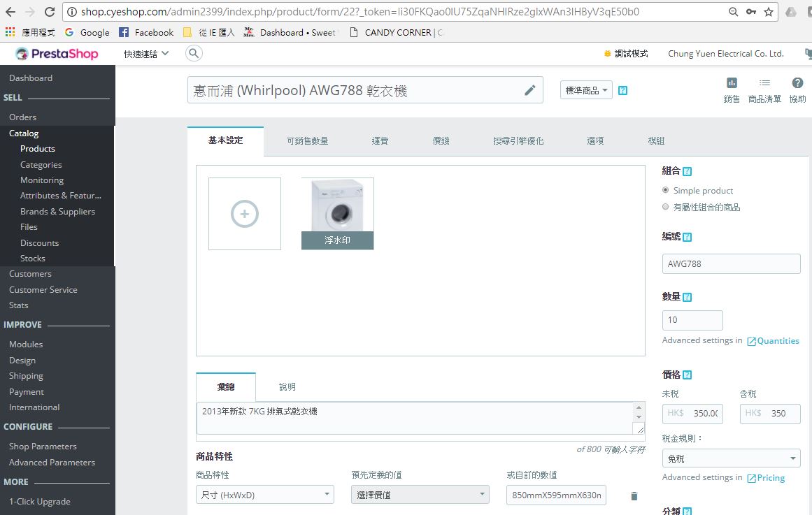Open the predefined value dropdown
The width and height of the screenshot is (812, 515).
[420, 494]
